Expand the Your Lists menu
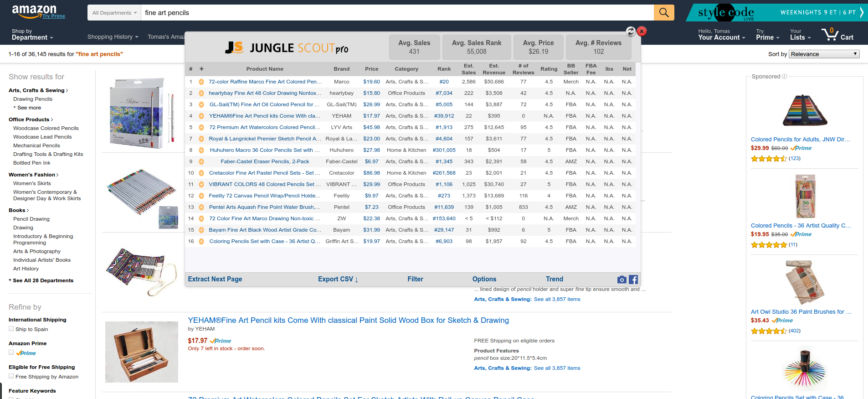Viewport: 868px width, 399px height. coord(801,35)
